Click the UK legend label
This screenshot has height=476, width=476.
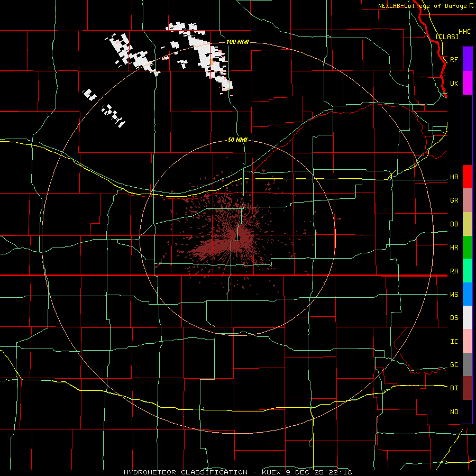[454, 83]
